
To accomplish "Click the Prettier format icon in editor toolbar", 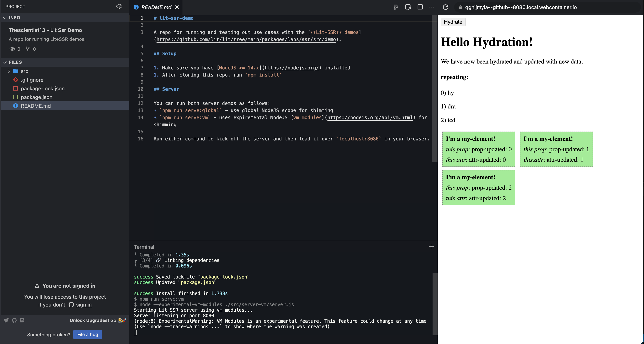I will click(396, 7).
